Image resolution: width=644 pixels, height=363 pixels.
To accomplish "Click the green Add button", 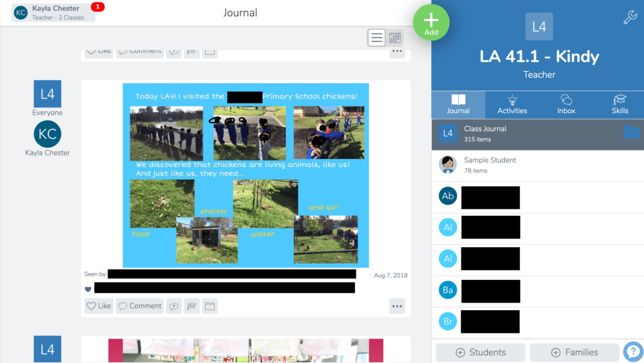I will coord(431,23).
